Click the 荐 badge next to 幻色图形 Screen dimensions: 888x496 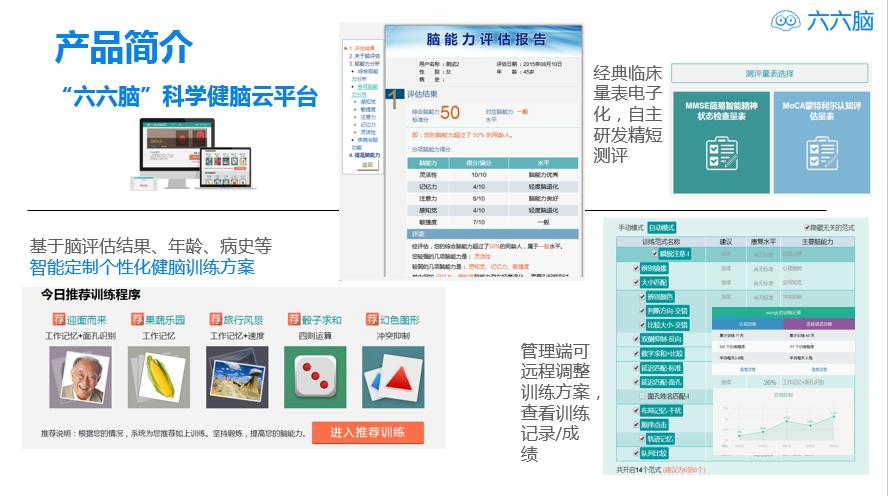372,319
